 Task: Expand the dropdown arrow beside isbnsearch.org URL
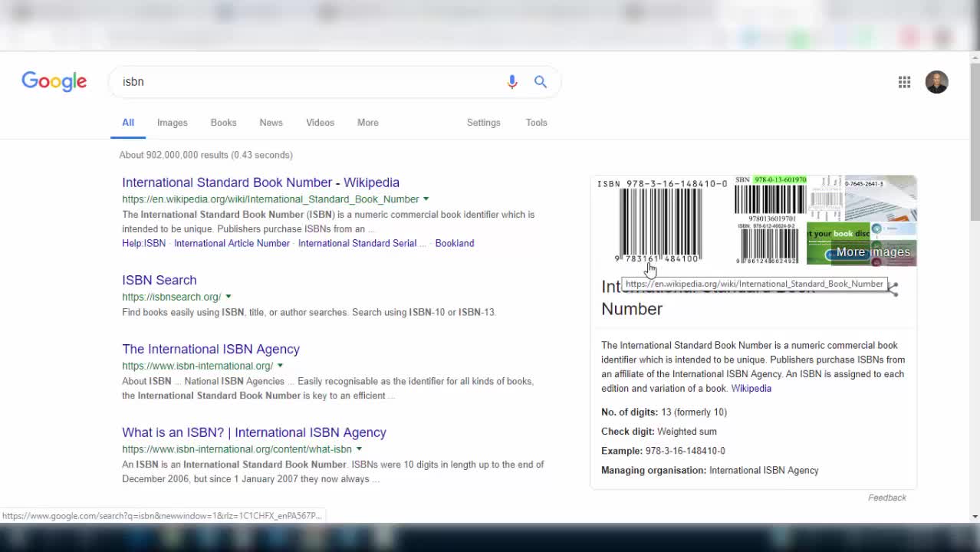click(228, 297)
